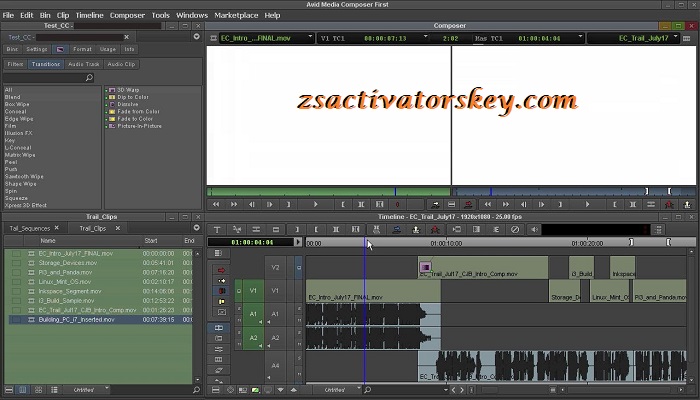The image size is (700, 400).
Task: Toggle the V2 track monitor button
Action: tap(299, 267)
